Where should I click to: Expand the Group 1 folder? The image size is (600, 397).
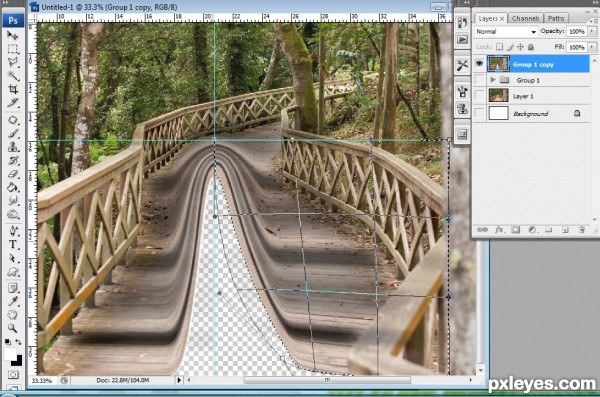(x=493, y=80)
